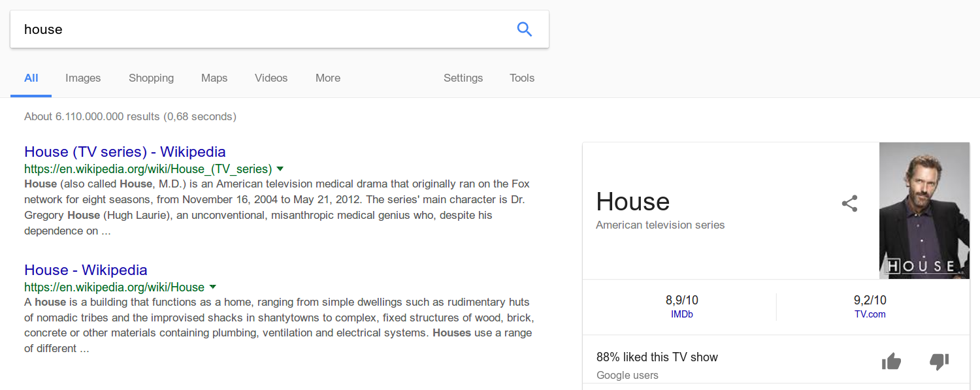The image size is (980, 390).
Task: Select the All results tab
Action: pyautogui.click(x=31, y=78)
